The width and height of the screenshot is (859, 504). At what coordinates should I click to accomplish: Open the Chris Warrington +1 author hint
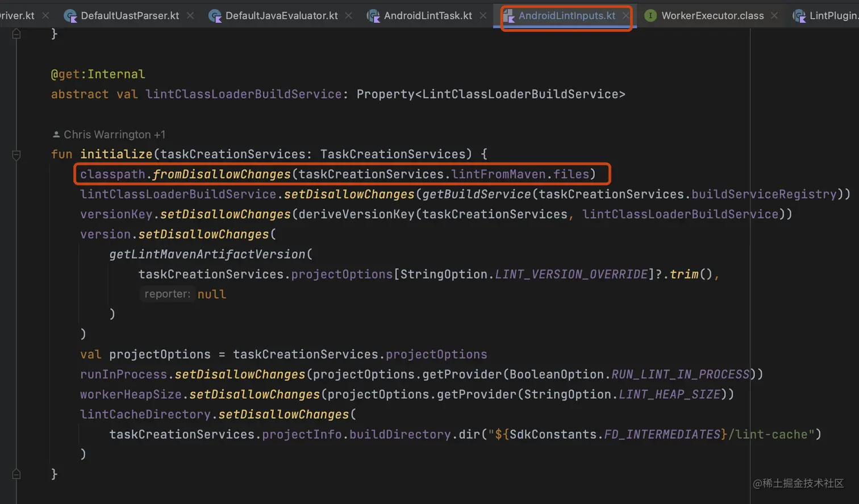[109, 135]
